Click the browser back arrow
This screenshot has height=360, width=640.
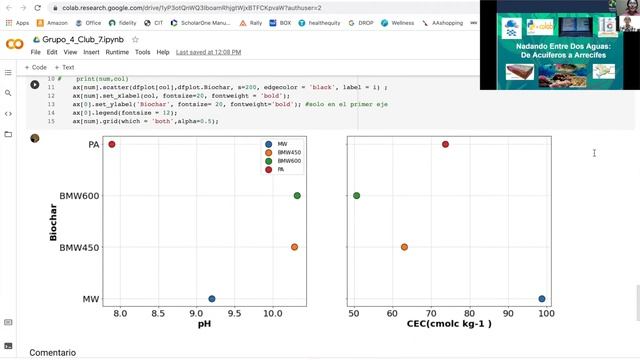coord(9,8)
